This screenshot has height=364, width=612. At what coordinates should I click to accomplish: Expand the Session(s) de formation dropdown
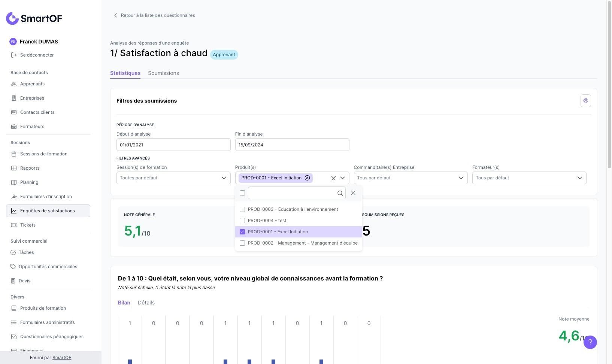coord(173,178)
